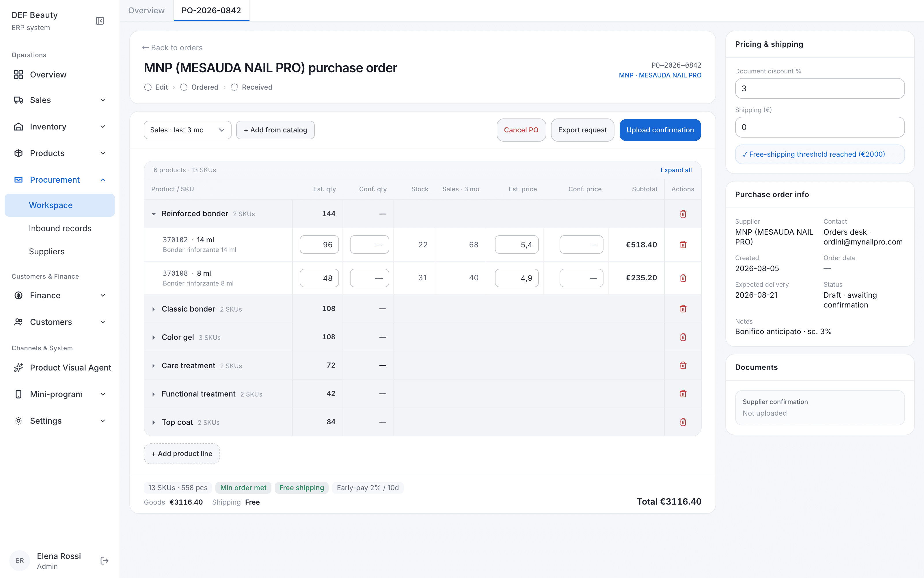Viewport: 924px width, 578px height.
Task: Open the Sales · last 3 mo dropdown
Action: pos(187,130)
